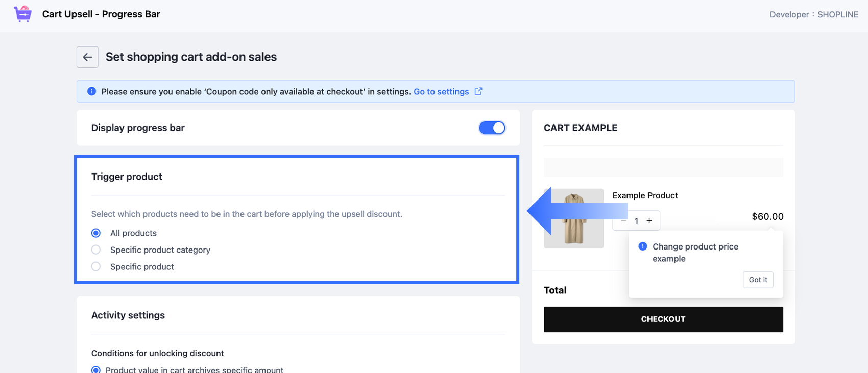This screenshot has width=868, height=373.
Task: Click the Cart Upsell app logo icon
Action: click(x=22, y=14)
